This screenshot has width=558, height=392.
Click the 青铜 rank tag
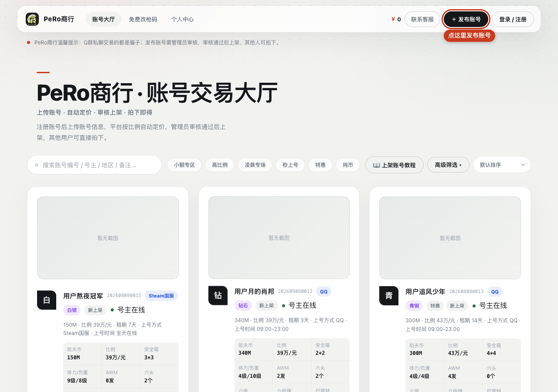[x=414, y=306]
